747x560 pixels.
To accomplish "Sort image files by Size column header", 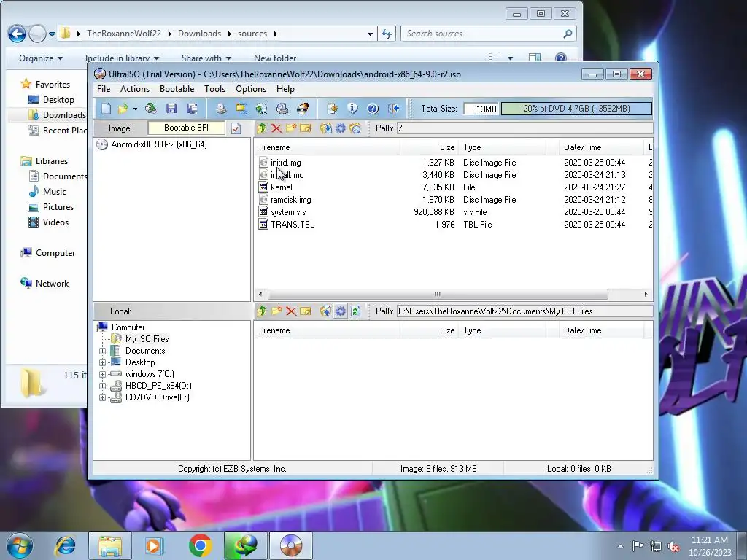I will tap(427, 147).
